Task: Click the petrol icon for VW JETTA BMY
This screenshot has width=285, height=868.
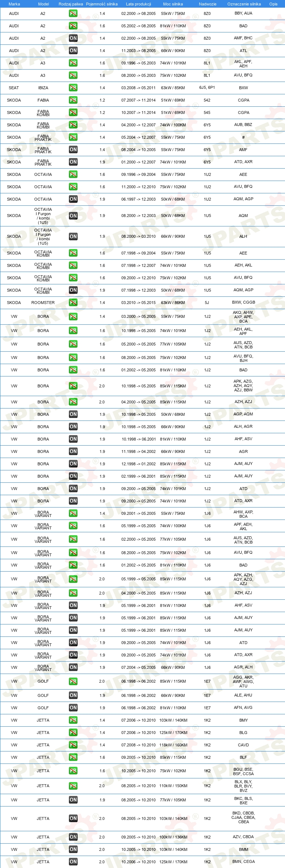Action: 73,720
